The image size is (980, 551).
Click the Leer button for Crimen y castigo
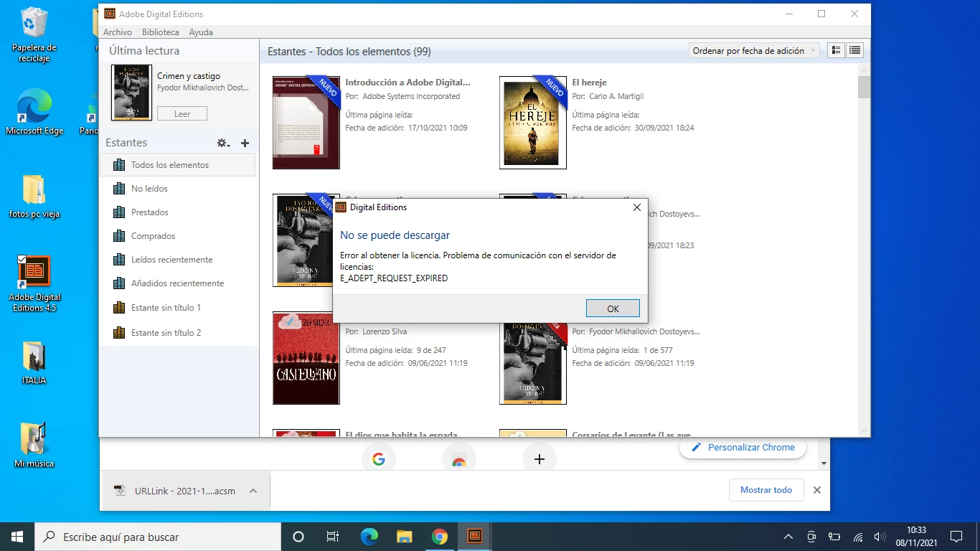point(182,113)
